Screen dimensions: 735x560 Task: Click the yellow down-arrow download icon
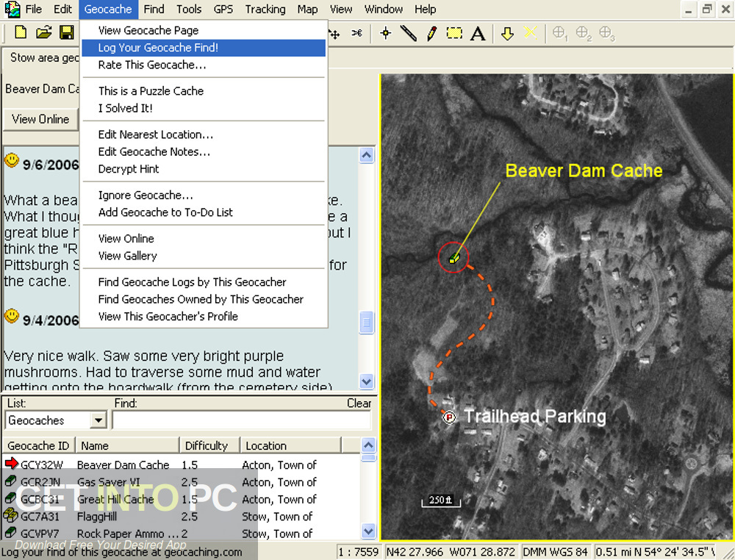point(507,33)
